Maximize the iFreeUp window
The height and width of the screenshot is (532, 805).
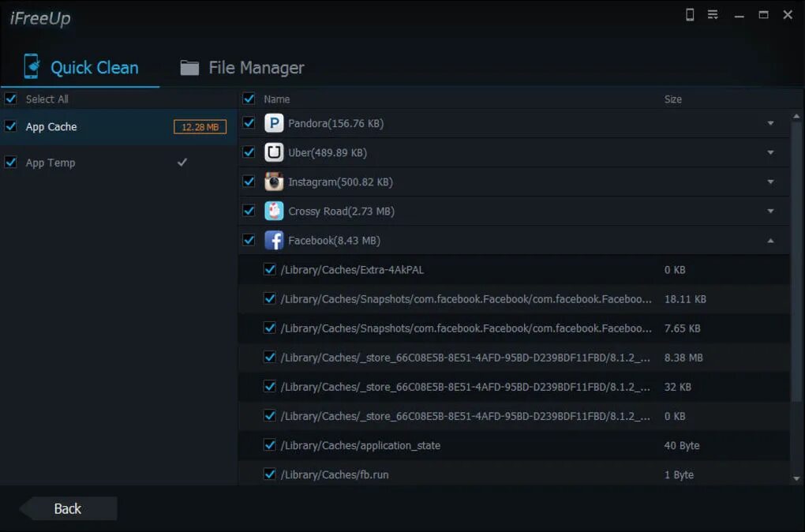(x=763, y=15)
